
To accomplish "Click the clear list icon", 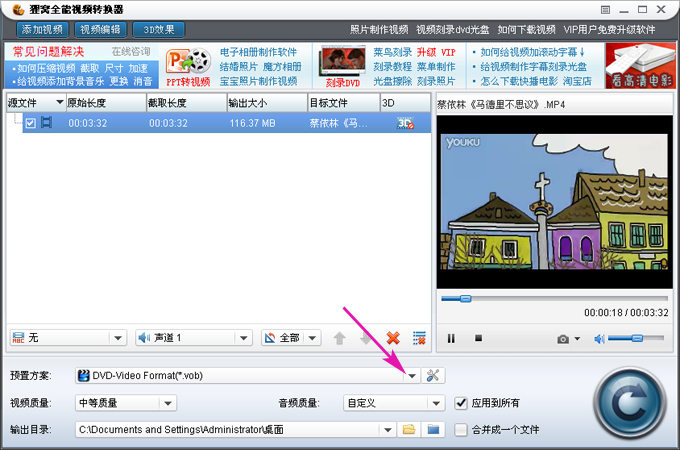I will pyautogui.click(x=419, y=338).
